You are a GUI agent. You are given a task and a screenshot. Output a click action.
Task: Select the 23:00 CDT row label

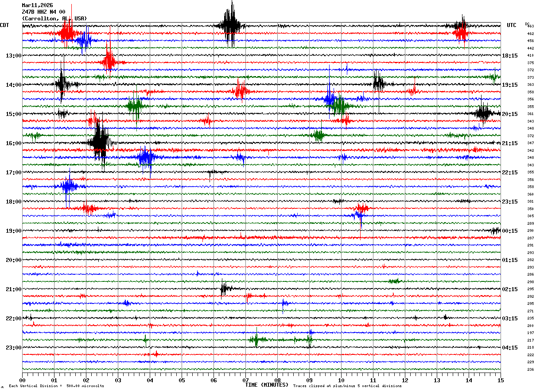(13, 348)
